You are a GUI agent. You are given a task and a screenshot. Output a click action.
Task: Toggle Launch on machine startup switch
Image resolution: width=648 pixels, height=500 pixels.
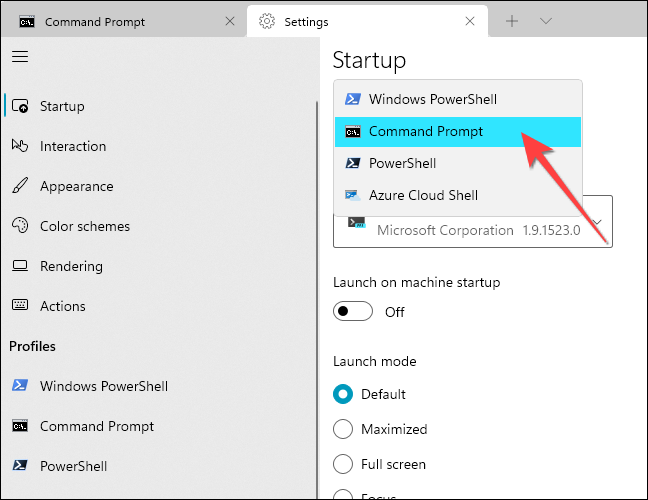pyautogui.click(x=352, y=311)
